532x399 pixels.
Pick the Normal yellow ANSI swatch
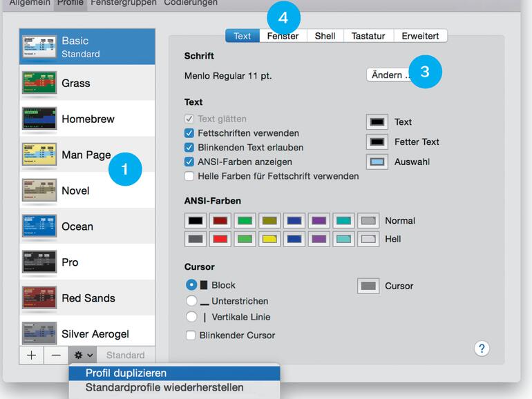click(x=269, y=221)
